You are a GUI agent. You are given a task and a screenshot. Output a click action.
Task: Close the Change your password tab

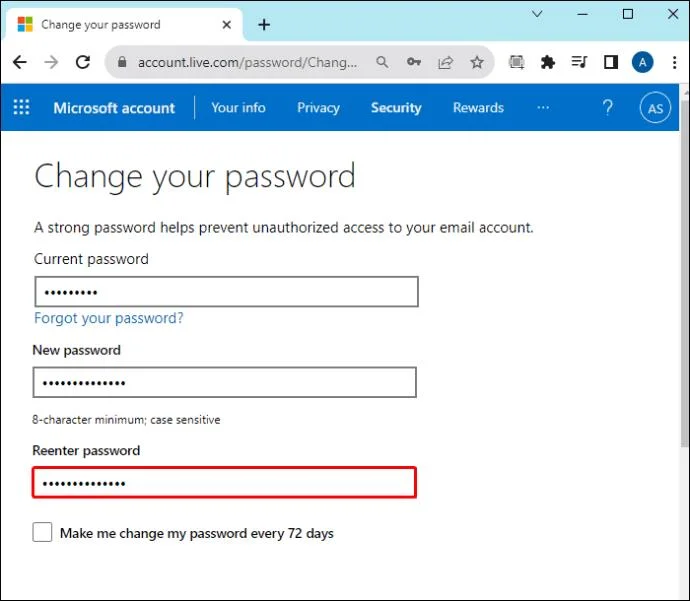tap(227, 25)
